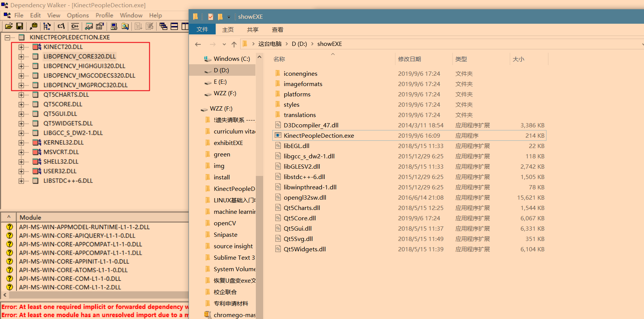The height and width of the screenshot is (319, 644).
Task: Open the View menu in Dependency Walker
Action: tap(54, 15)
